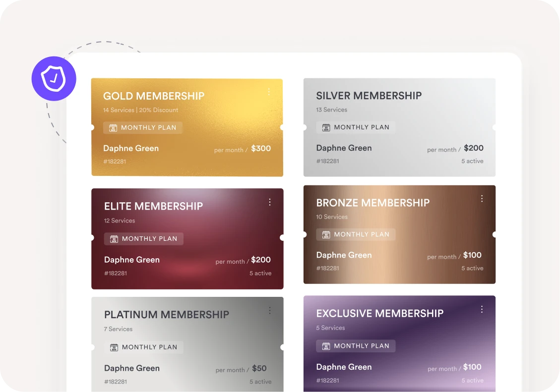Open Bronze Membership three-dot options menu
The width and height of the screenshot is (560, 392).
(482, 199)
